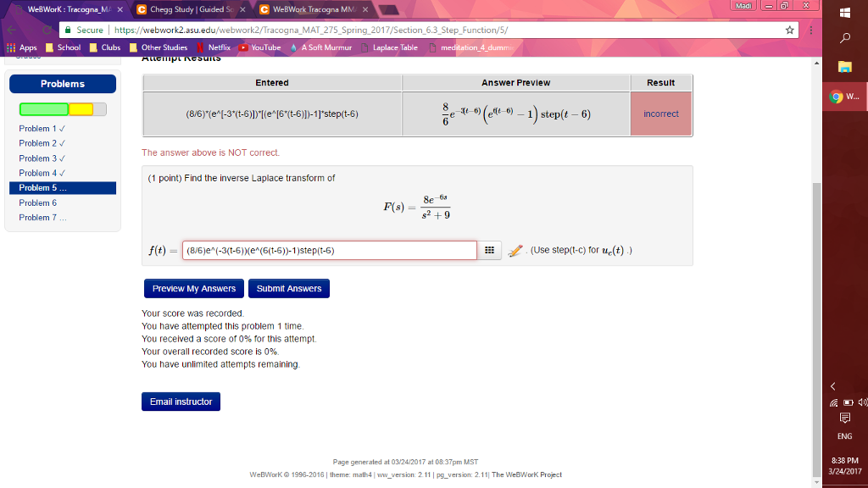The image size is (868, 488).
Task: Switch to the Chegg Study tab
Action: [x=192, y=9]
